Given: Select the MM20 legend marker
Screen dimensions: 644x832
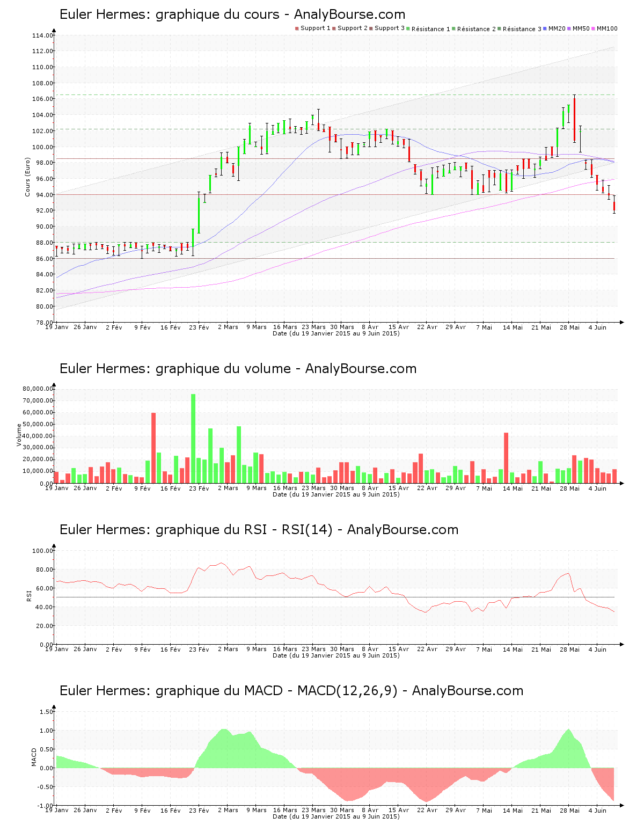Looking at the screenshot, I should (544, 28).
